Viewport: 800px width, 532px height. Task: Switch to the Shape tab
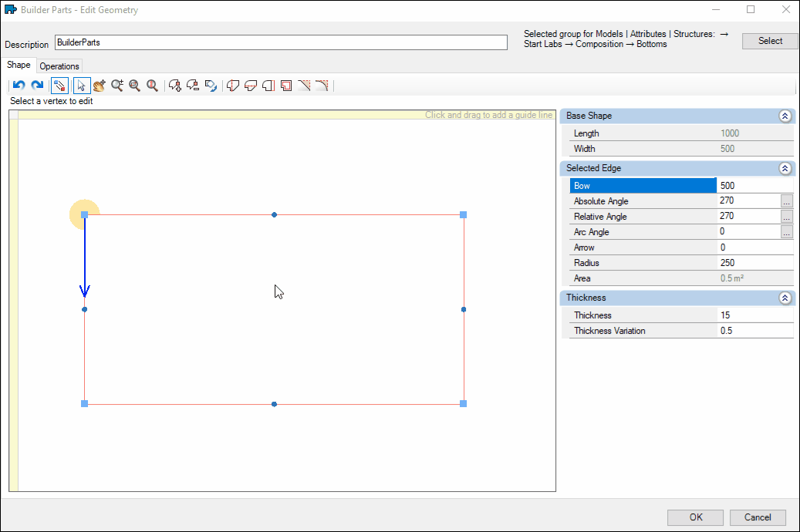pyautogui.click(x=19, y=65)
